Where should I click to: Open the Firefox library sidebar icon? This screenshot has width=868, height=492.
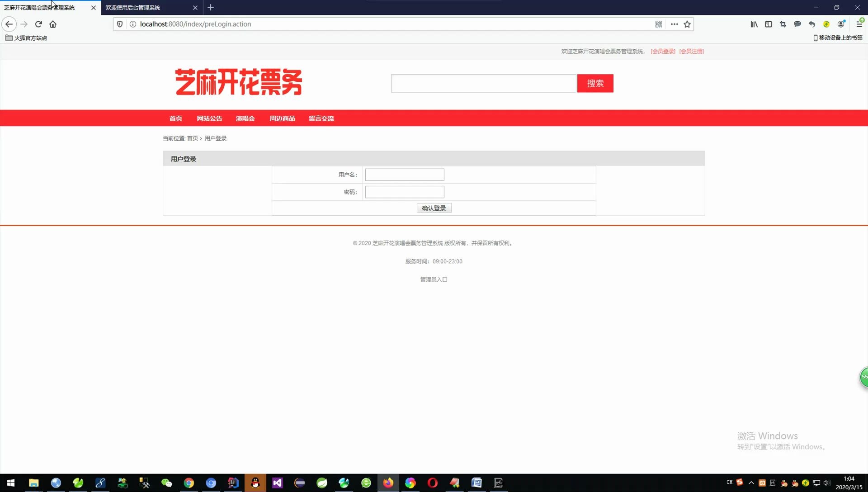tap(754, 24)
